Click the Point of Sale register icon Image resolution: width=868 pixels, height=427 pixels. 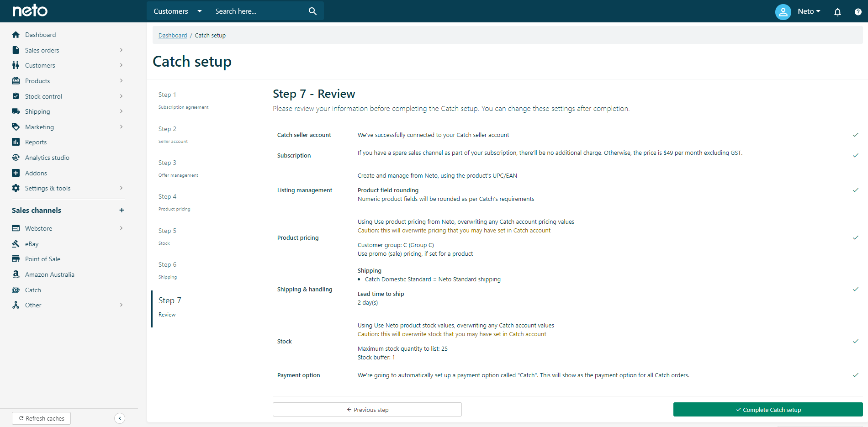click(x=16, y=259)
